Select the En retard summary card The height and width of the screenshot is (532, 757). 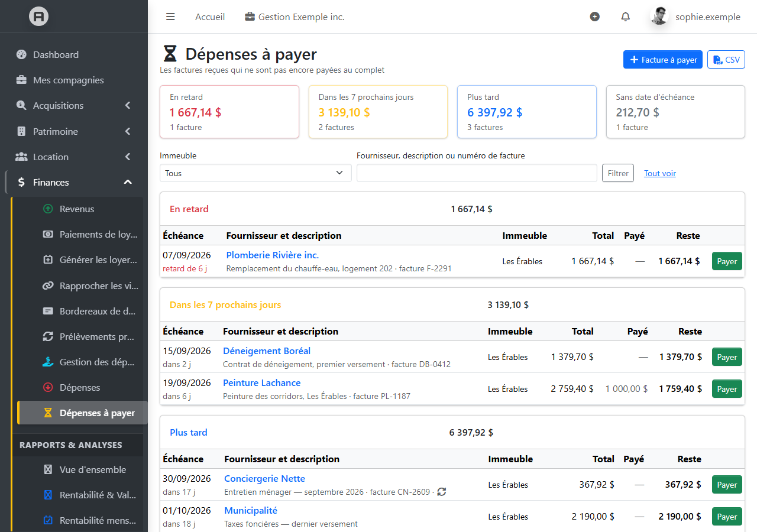229,112
